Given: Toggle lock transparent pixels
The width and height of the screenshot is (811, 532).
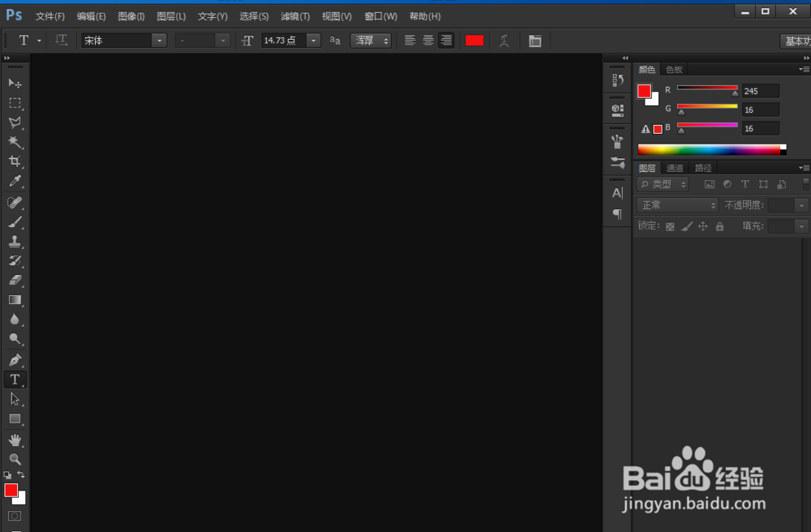Looking at the screenshot, I should tap(670, 226).
